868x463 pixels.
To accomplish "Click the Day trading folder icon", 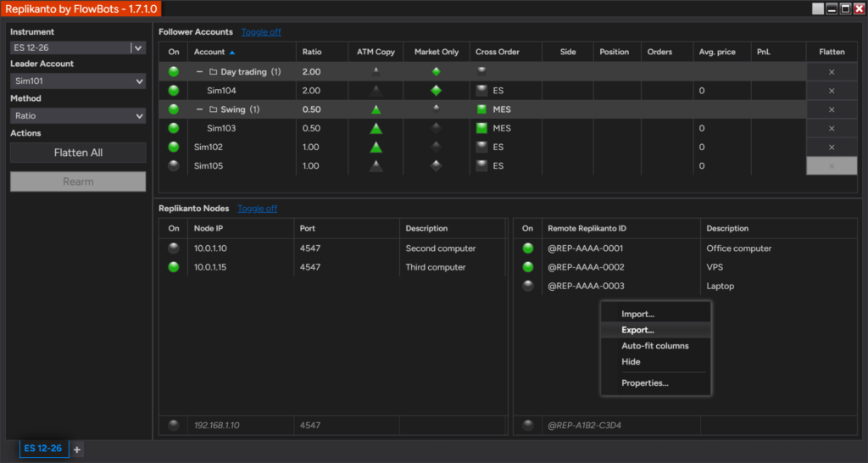I will (x=213, y=72).
